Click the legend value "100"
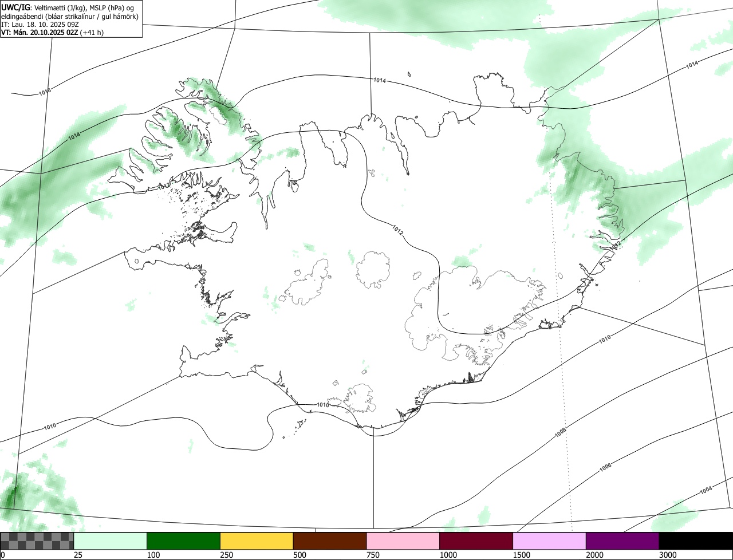Viewport: 733px width, 560px height. [x=153, y=555]
